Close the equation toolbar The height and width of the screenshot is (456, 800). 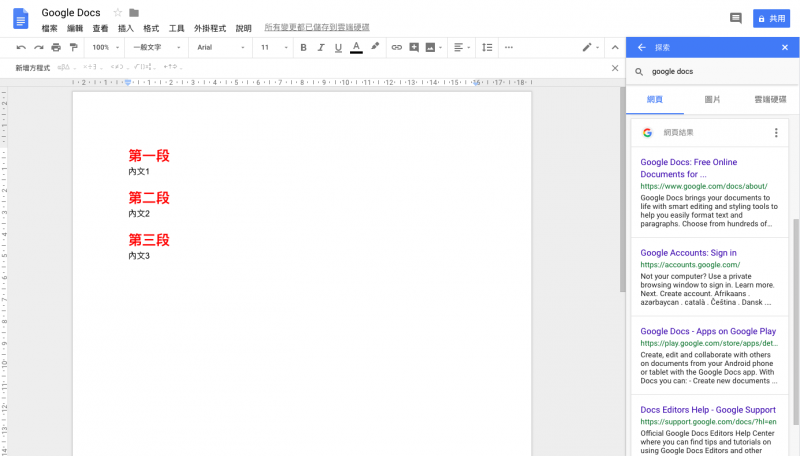pos(615,68)
